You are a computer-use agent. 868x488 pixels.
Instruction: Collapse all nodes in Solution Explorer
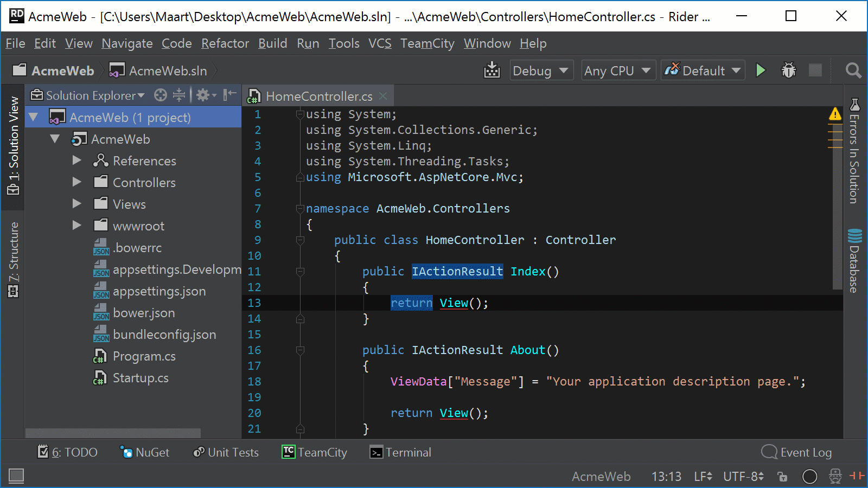(179, 95)
